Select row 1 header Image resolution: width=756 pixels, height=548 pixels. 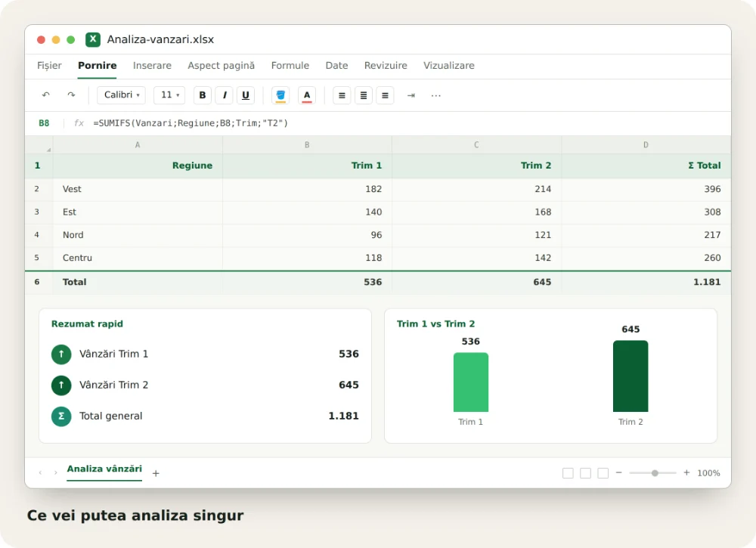[38, 166]
